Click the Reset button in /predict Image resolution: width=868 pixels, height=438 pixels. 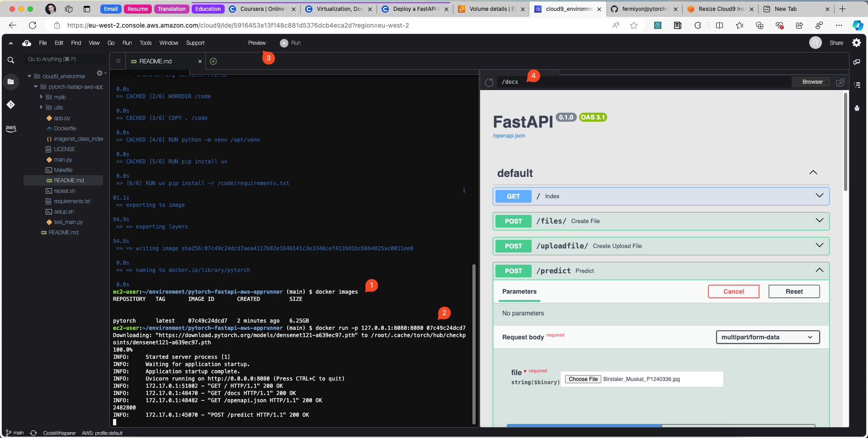(x=794, y=291)
